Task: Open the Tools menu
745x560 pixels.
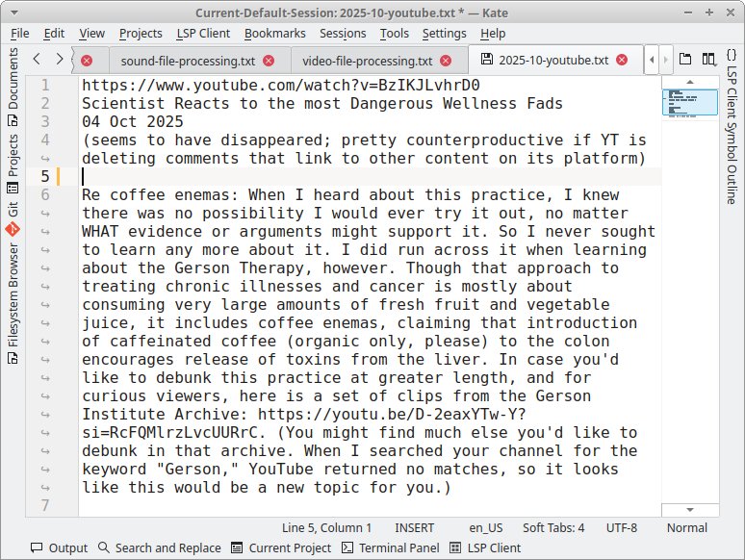Action: point(395,34)
